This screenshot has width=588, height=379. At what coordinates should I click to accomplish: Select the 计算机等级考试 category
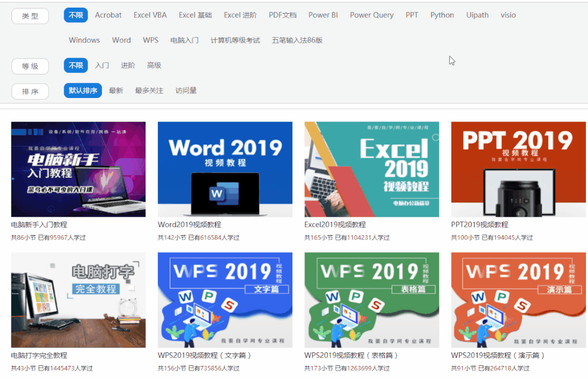235,40
